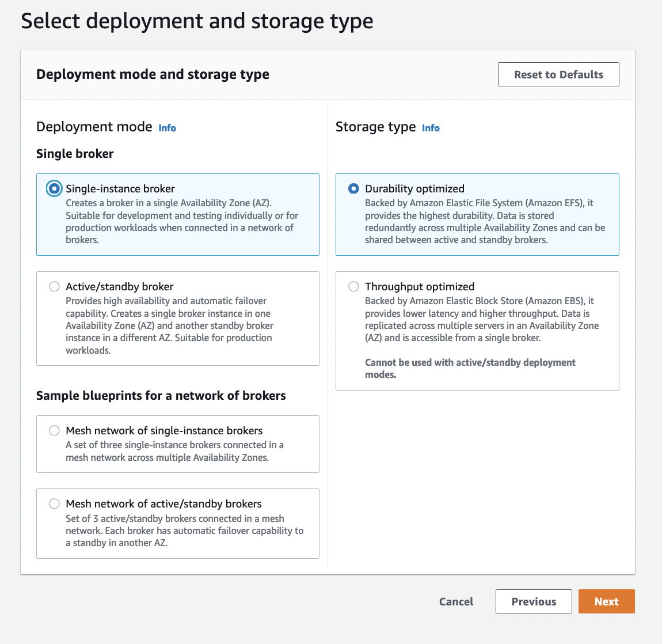
Task: Select the Single-instance broker radio button
Action: 54,188
